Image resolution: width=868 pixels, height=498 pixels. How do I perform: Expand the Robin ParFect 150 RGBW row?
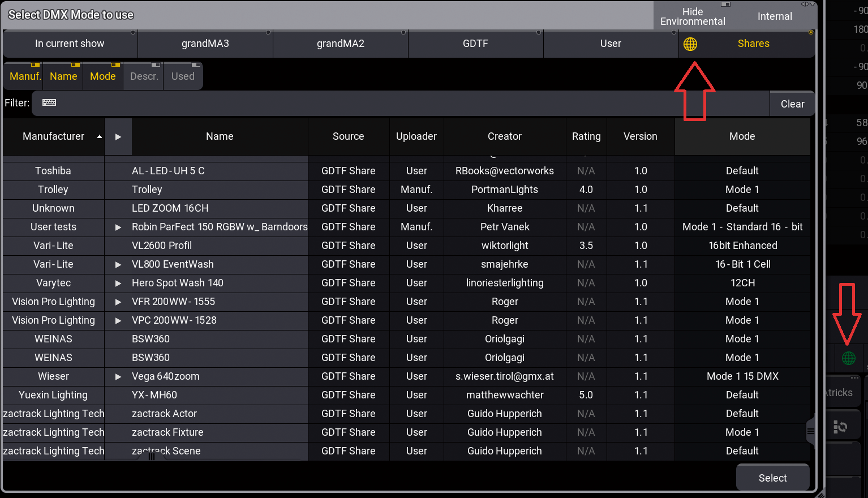pos(118,227)
